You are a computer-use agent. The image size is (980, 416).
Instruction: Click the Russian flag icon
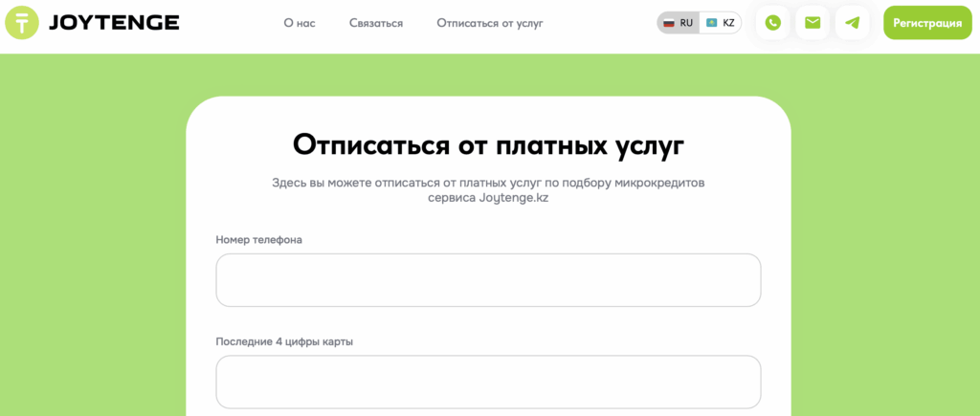point(669,23)
